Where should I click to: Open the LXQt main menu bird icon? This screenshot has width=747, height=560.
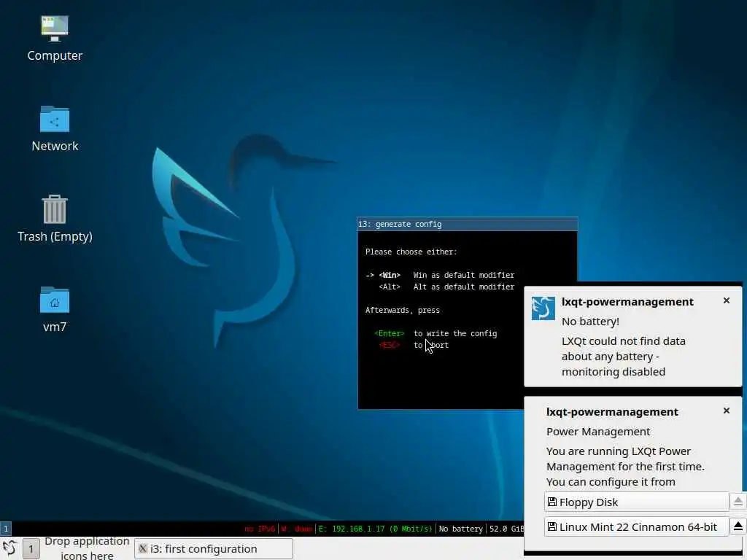pos(10,548)
